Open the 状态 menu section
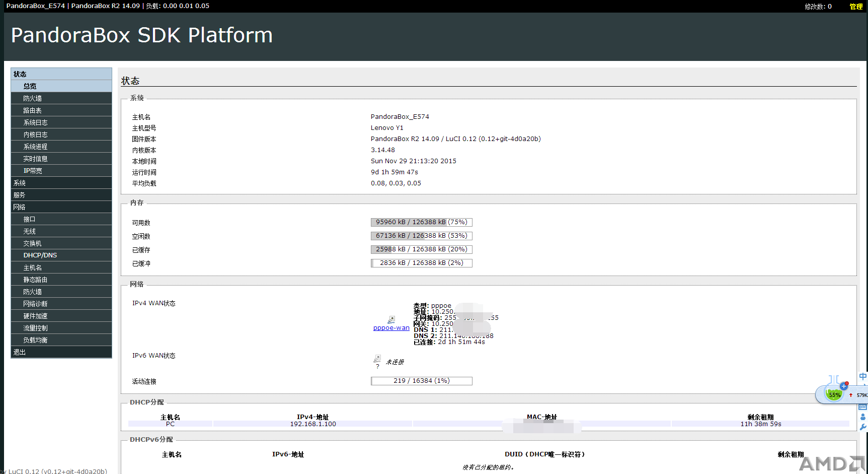 point(61,74)
